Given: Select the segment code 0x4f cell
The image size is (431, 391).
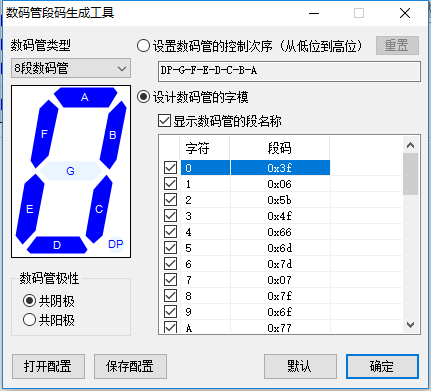Looking at the screenshot, I should 280,216.
